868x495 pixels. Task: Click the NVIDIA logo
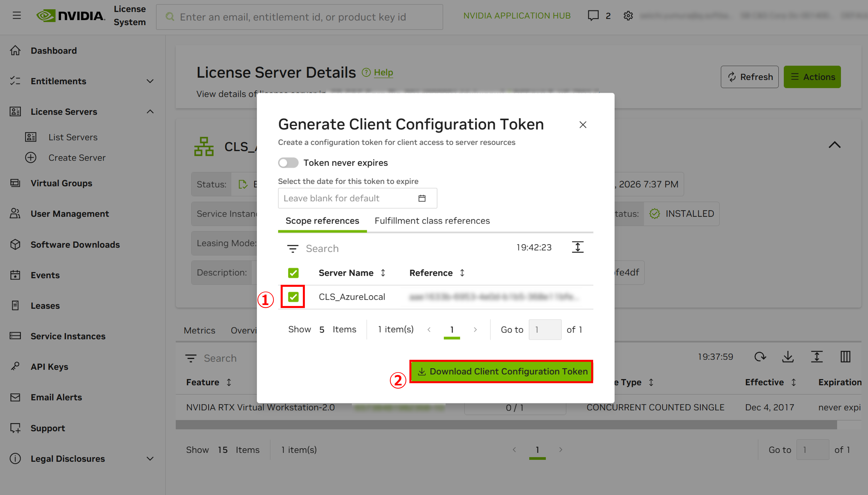click(x=71, y=16)
